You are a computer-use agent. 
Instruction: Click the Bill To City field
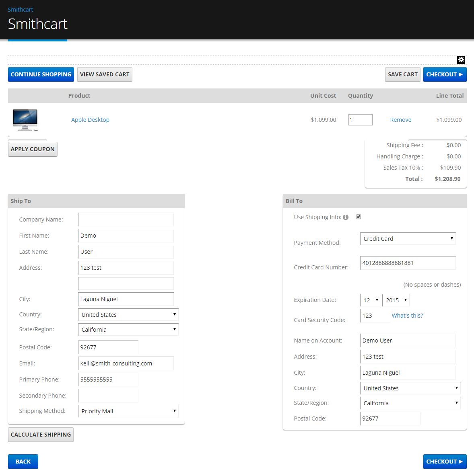[408, 373]
